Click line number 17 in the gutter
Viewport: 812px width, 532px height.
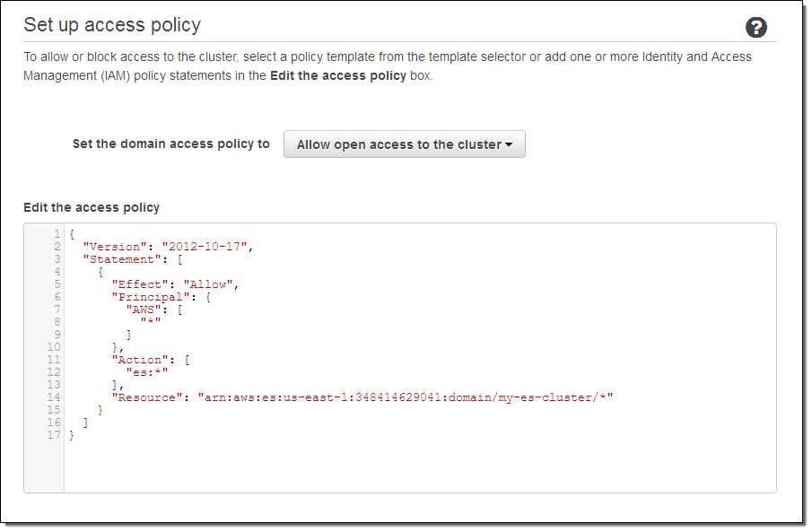click(x=53, y=435)
